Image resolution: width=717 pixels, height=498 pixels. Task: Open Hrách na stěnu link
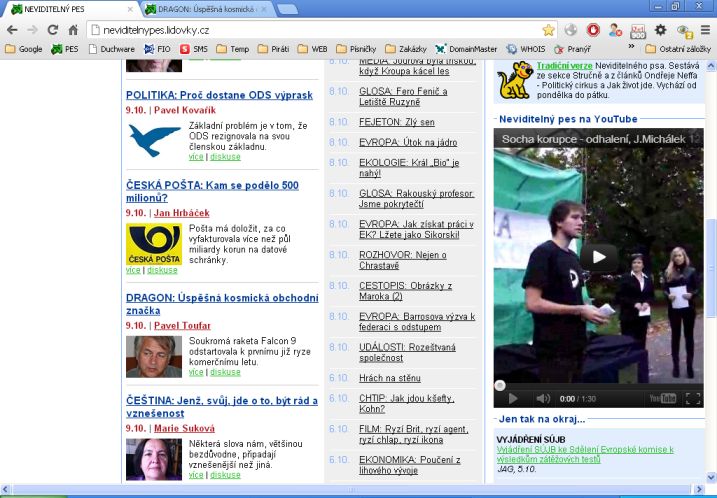[390, 378]
